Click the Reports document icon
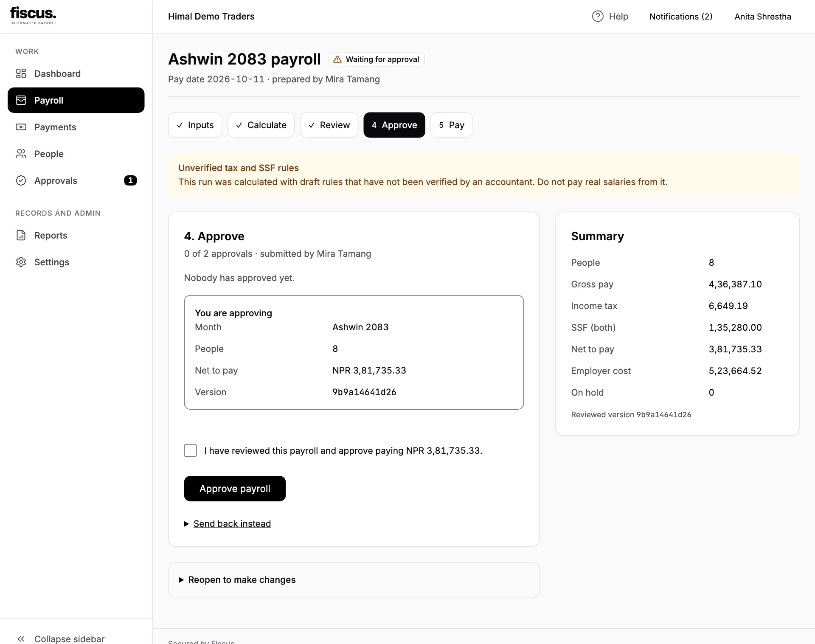The height and width of the screenshot is (644, 815). coord(21,235)
